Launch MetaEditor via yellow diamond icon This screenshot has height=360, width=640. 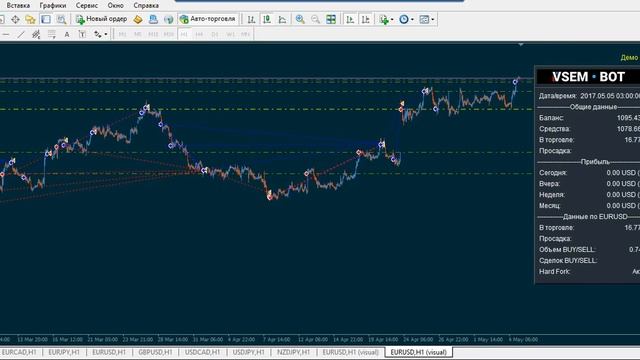pos(138,19)
